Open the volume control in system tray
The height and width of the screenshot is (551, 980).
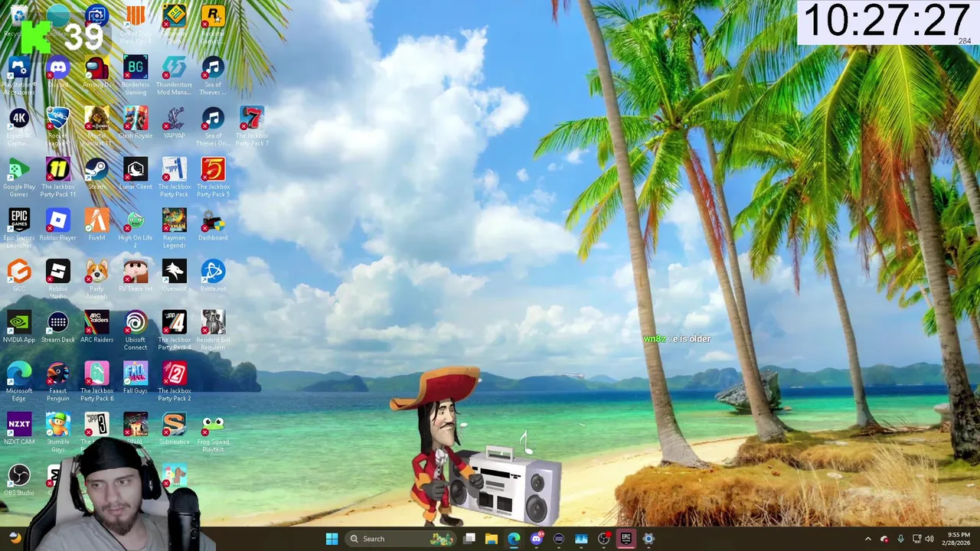coord(930,539)
